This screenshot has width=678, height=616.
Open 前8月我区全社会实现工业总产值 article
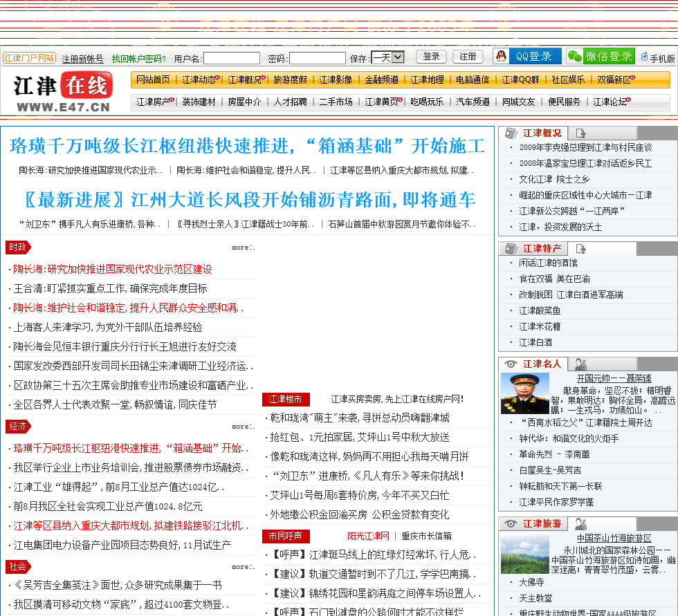[108, 506]
